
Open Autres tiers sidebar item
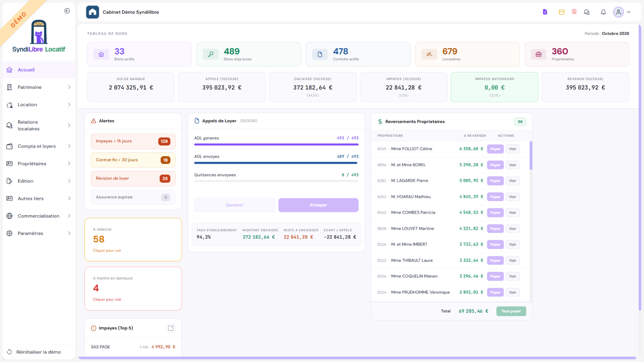click(39, 199)
